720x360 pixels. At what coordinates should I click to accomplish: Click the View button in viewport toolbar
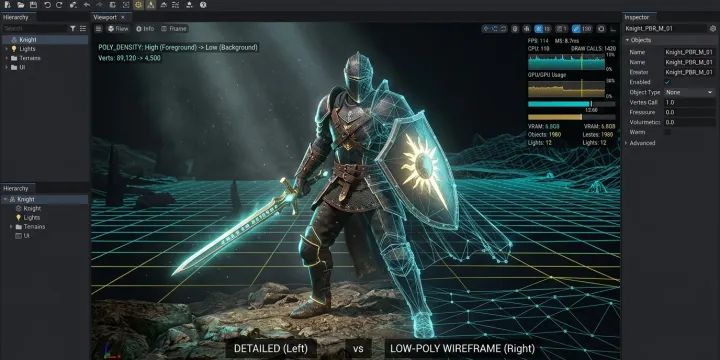point(118,28)
